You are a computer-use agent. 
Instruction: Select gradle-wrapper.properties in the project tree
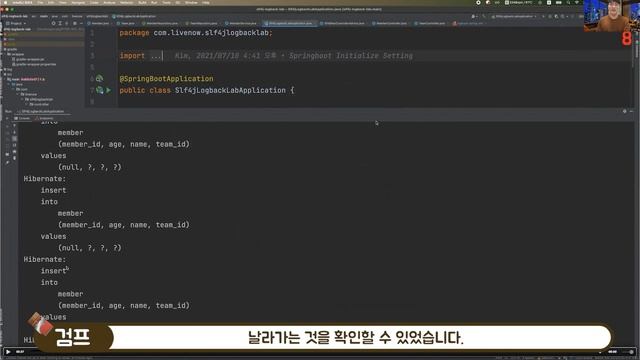34,64
